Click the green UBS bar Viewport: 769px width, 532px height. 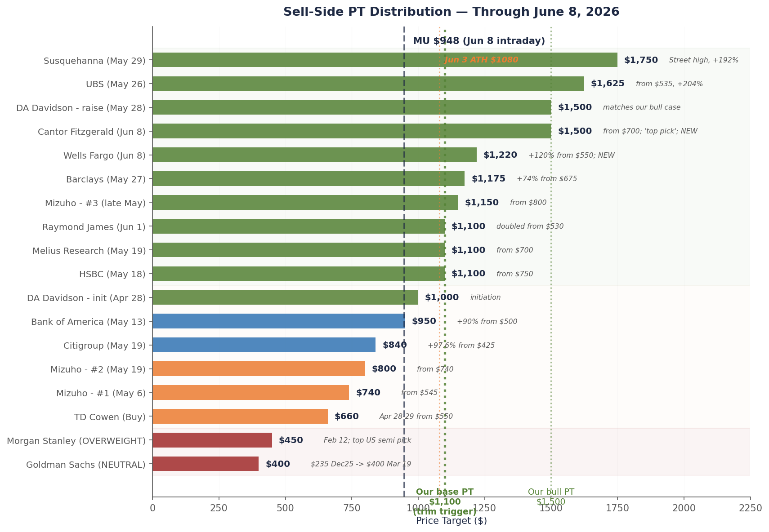point(368,84)
